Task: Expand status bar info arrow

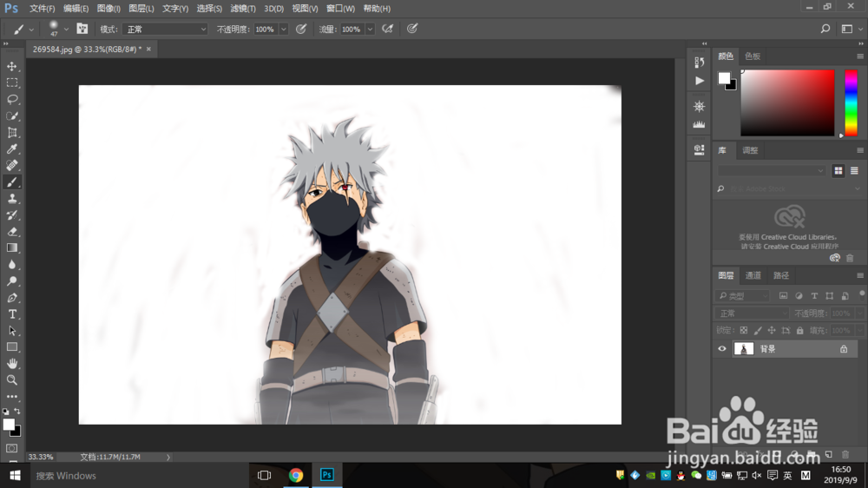Action: [x=168, y=458]
